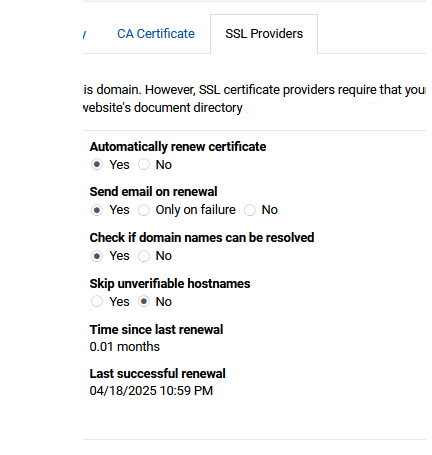
Task: Enable automatic certificate renewal with Yes
Action: coord(97,165)
